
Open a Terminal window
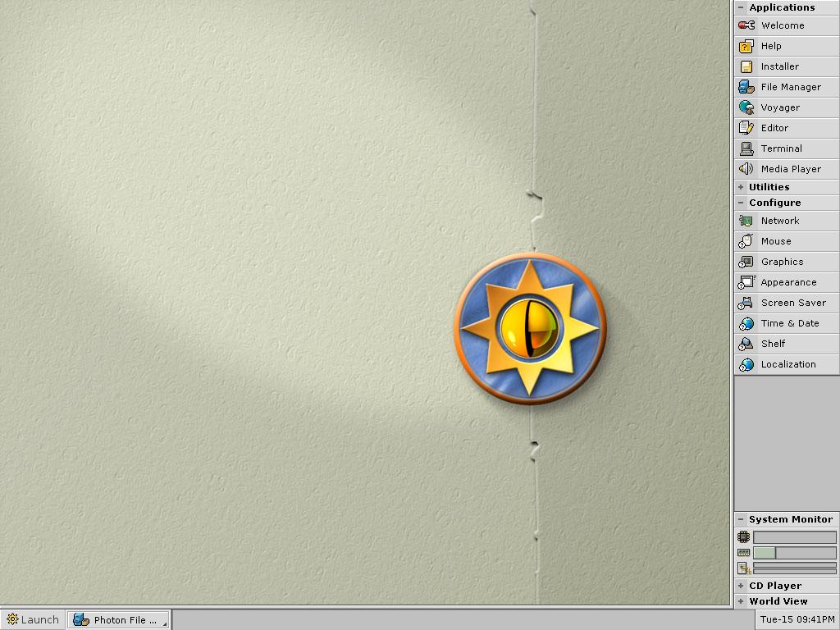click(x=786, y=148)
